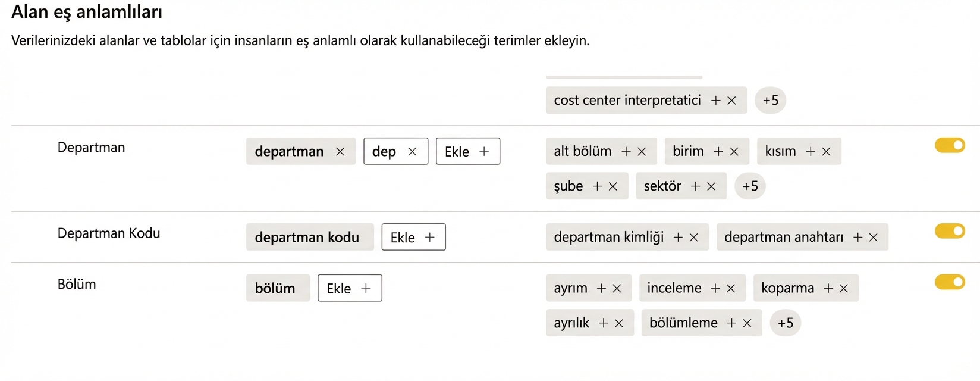The image size is (980, 381).
Task: Show five more suggestions in the Bölüm row
Action: point(786,323)
